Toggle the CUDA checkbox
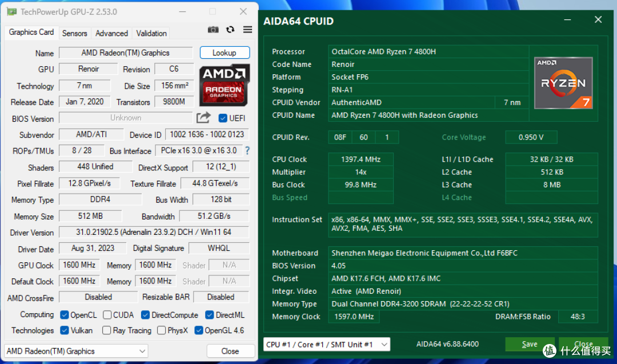This screenshot has height=364, width=617. click(107, 315)
